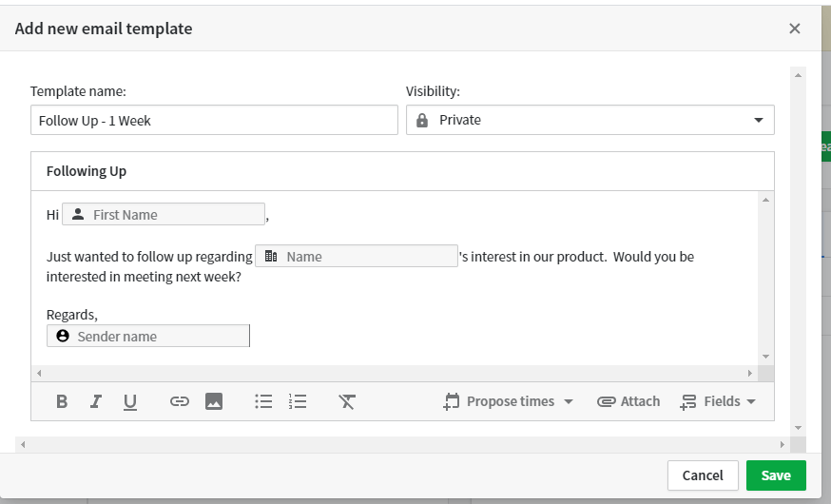Close the Add new email template dialog
The image size is (831, 504).
(795, 29)
